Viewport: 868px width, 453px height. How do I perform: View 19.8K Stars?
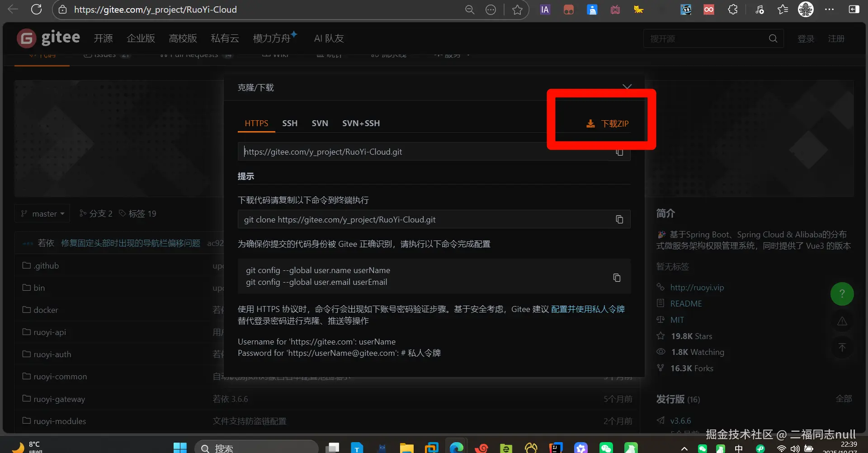pos(691,336)
